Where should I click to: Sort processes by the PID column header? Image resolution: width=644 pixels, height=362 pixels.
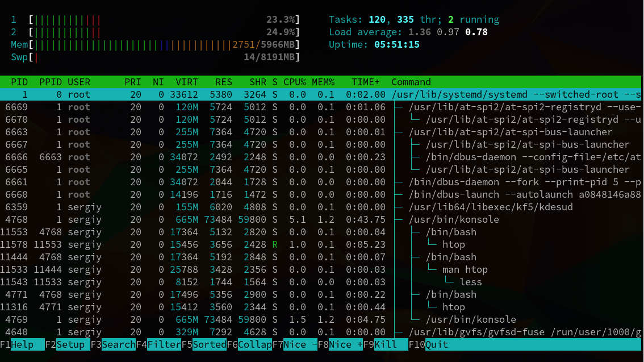[x=19, y=82]
